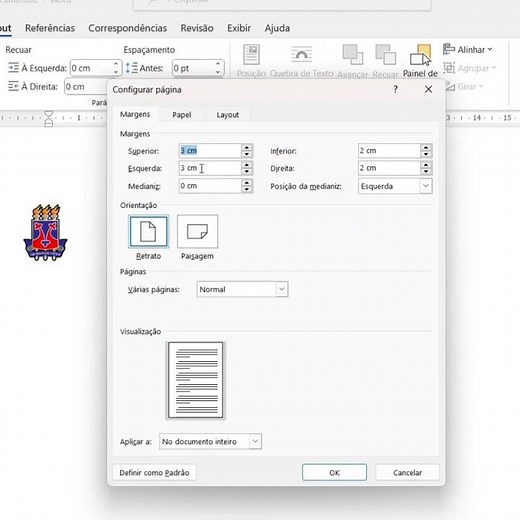520x520 pixels.
Task: Decrease the Inferior margin with down arrow
Action: [426, 154]
